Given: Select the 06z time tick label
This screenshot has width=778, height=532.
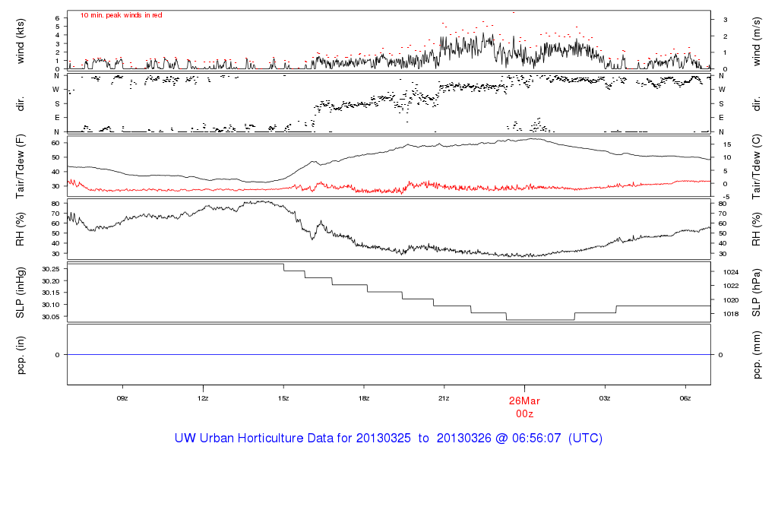Looking at the screenshot, I should click(685, 397).
